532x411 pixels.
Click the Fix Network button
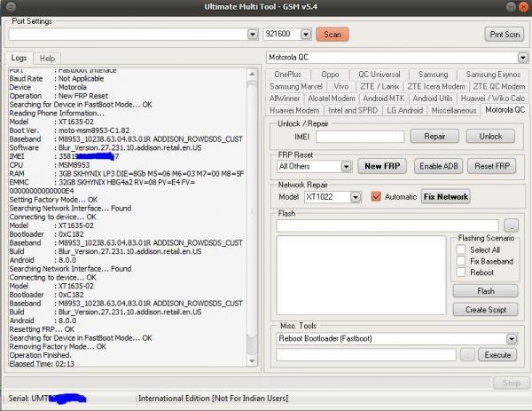click(446, 197)
